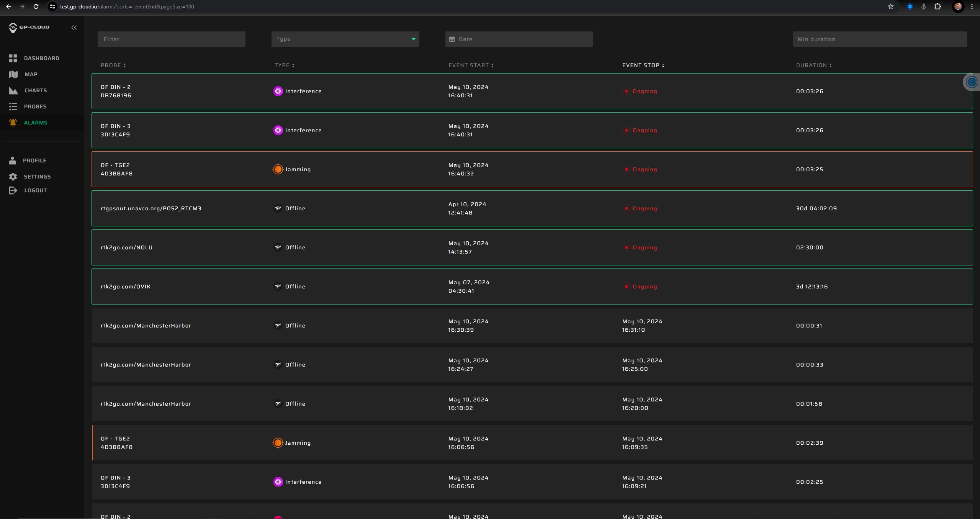Bookmark this page with star icon
This screenshot has width=980, height=519.
point(890,7)
